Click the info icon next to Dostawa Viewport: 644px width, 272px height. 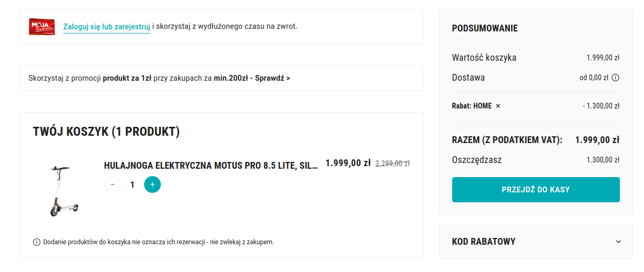point(616,78)
